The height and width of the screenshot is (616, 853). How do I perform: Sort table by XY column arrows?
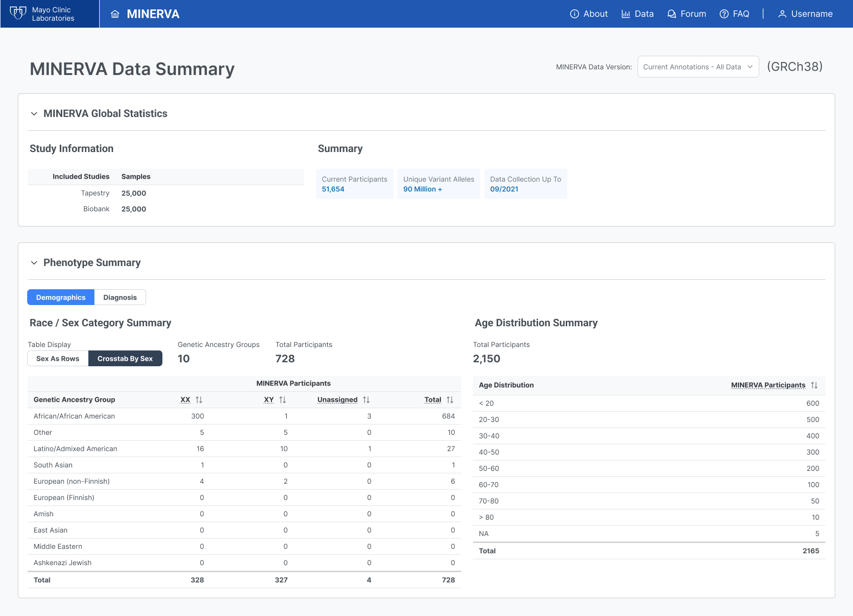[x=282, y=400]
